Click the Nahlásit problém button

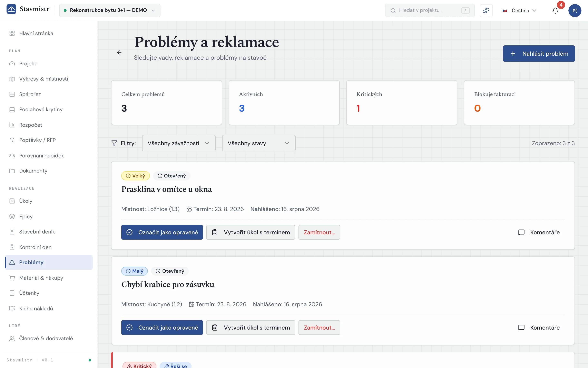(539, 54)
